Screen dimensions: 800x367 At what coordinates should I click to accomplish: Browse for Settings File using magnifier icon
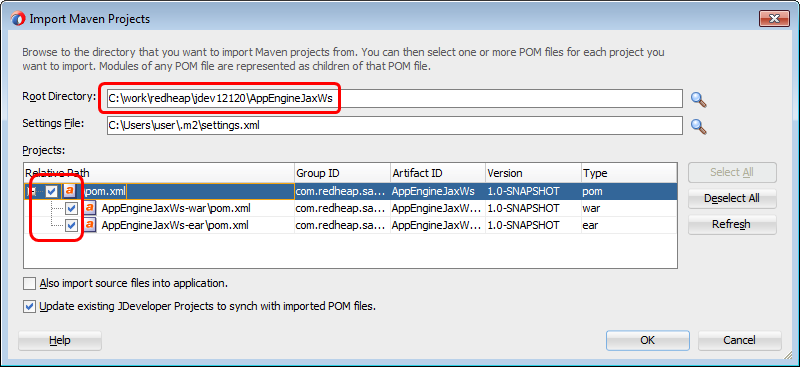pos(698,126)
